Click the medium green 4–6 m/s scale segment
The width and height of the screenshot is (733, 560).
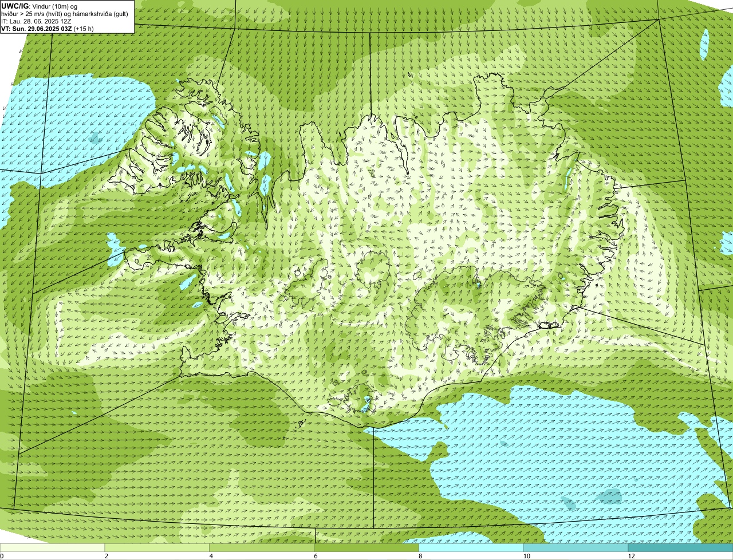[x=262, y=547]
